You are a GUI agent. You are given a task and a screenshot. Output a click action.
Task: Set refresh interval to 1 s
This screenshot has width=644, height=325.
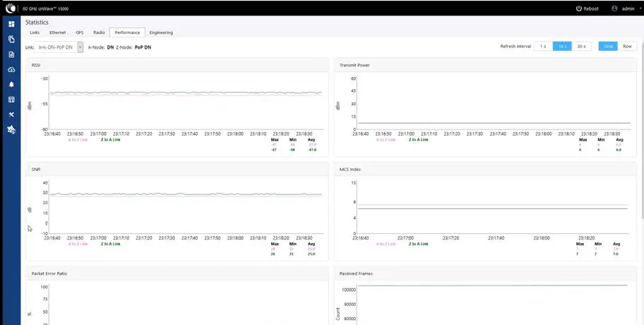point(543,47)
